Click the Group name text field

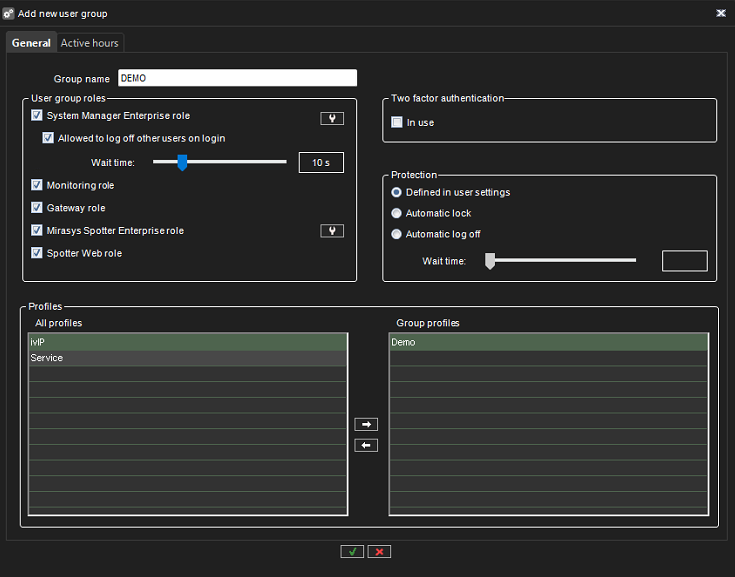tap(237, 78)
